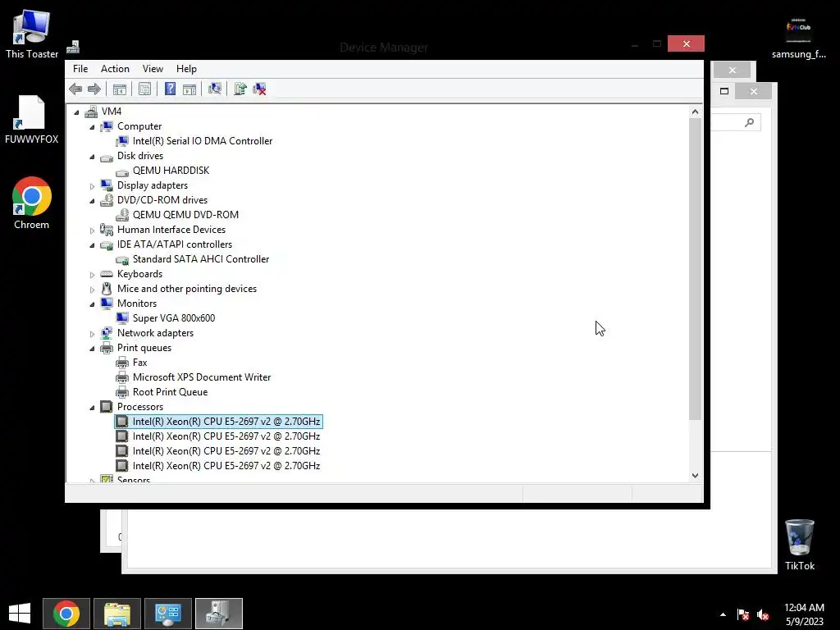Click the Display adapters icon
This screenshot has height=630, width=840.
(x=107, y=185)
